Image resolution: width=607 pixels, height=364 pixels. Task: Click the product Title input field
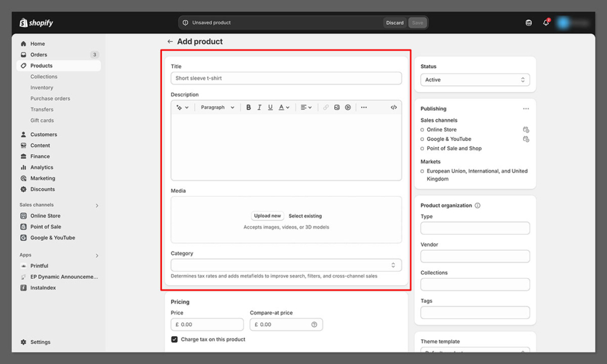286,78
